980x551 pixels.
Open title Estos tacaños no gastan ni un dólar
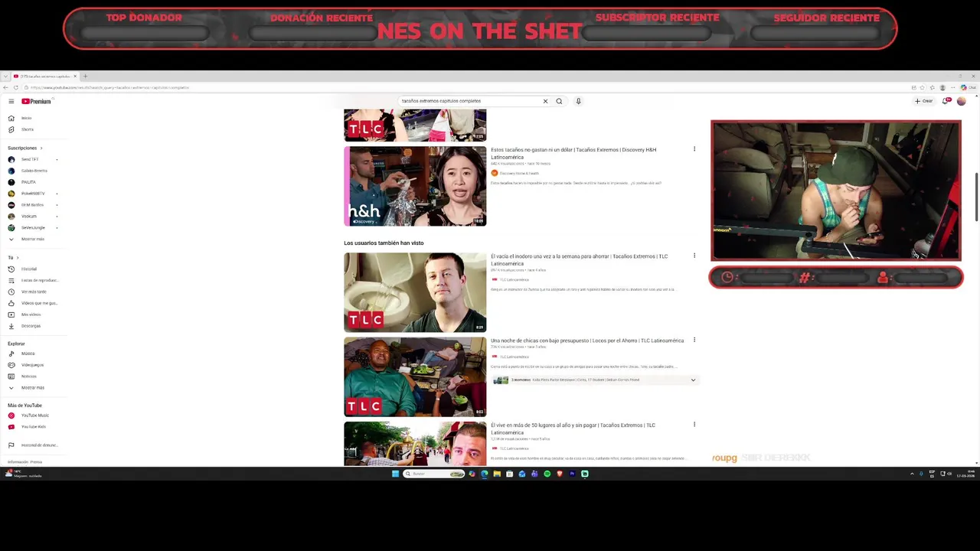[573, 153]
